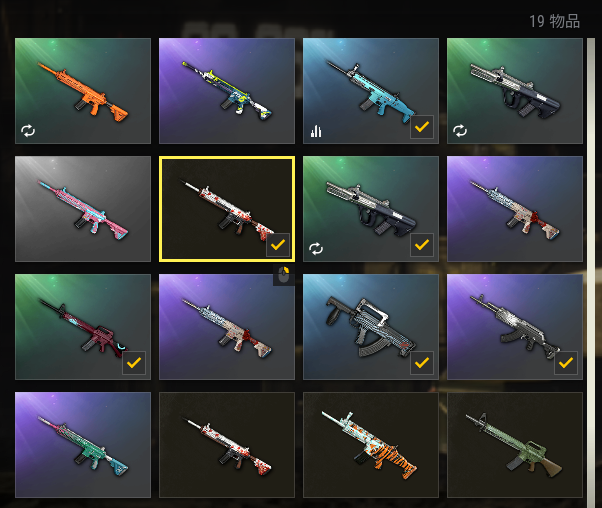
Task: Click mouse hint icon below highlighted skin
Action: (284, 275)
